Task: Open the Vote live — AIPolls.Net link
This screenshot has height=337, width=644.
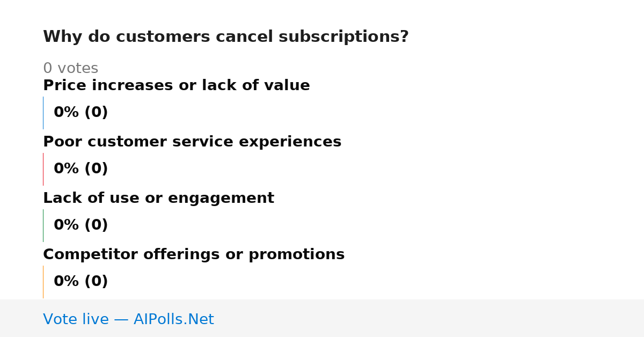Action: coord(128,319)
